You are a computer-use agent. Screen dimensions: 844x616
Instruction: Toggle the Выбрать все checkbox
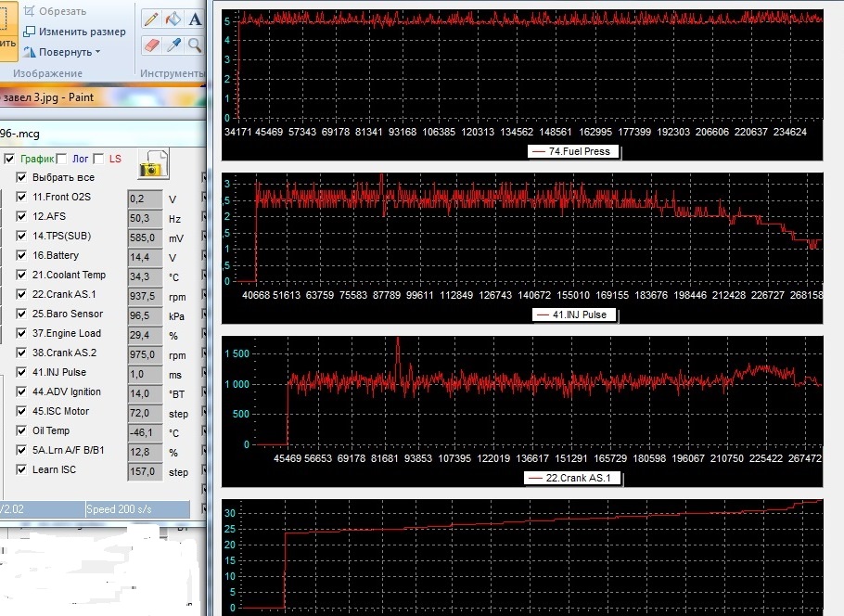21,177
